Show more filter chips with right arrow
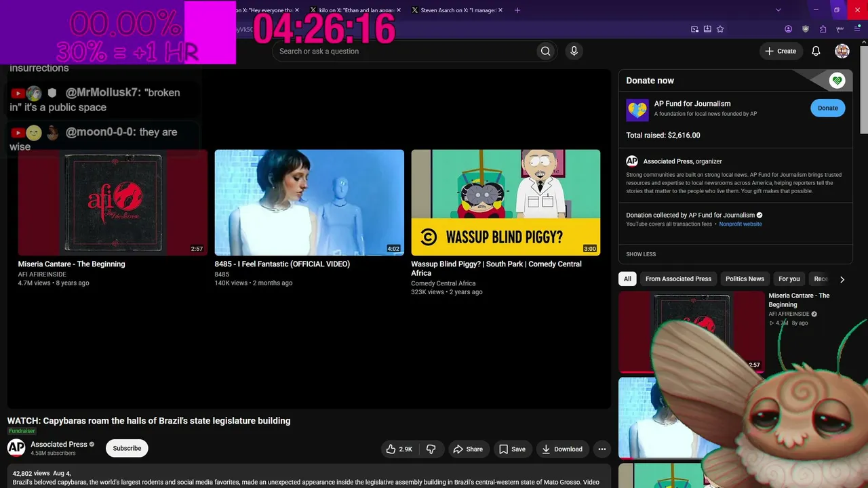This screenshot has height=488, width=868. click(842, 279)
